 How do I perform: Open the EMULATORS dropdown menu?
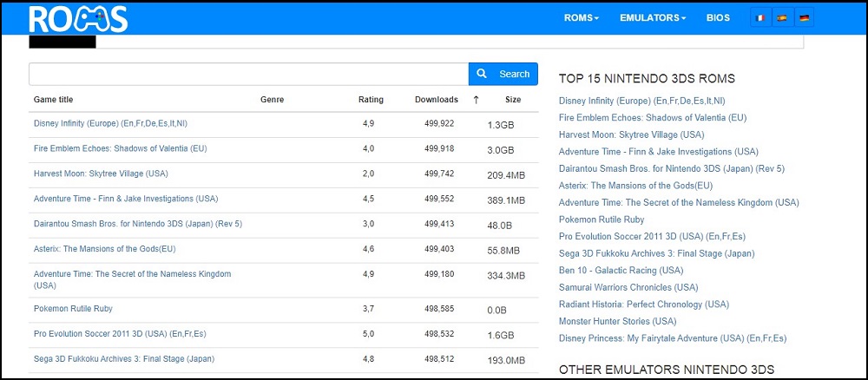(653, 17)
